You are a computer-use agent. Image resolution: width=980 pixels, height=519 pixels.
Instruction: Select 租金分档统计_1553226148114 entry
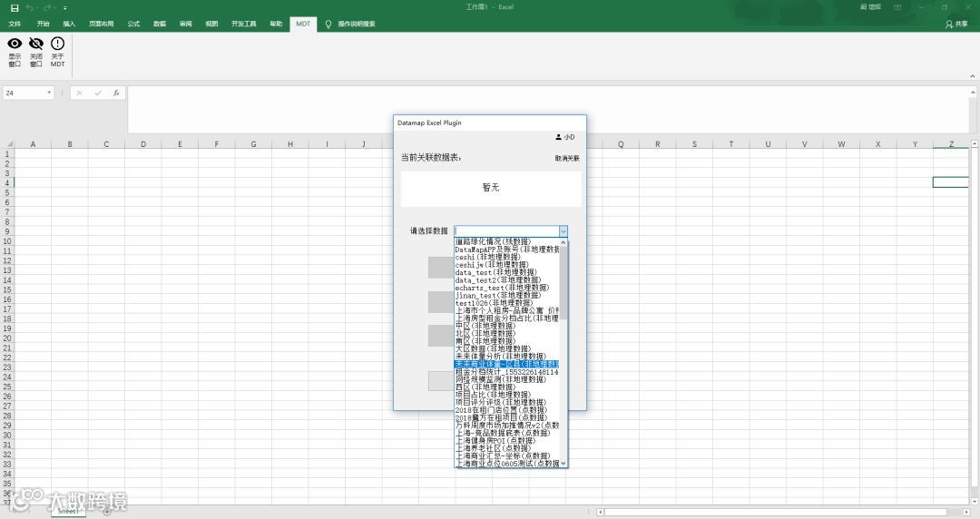point(507,372)
